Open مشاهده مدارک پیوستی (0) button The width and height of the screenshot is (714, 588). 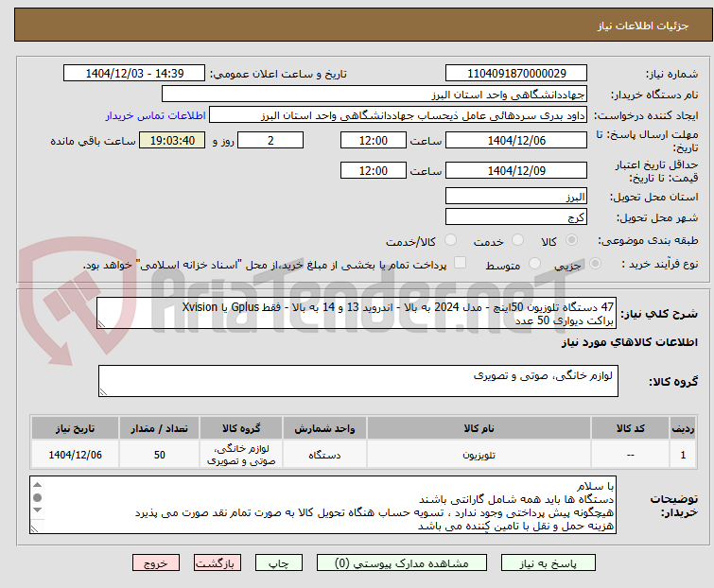pyautogui.click(x=402, y=563)
